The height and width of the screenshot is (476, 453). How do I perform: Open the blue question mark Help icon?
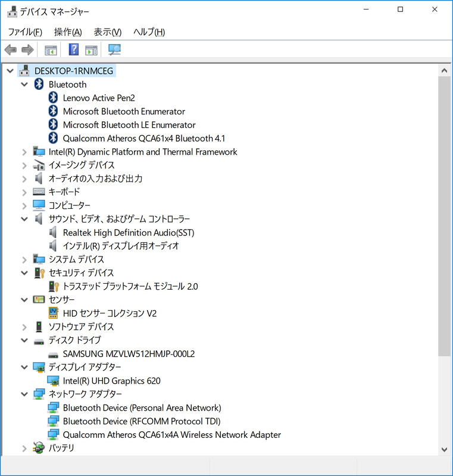[74, 49]
